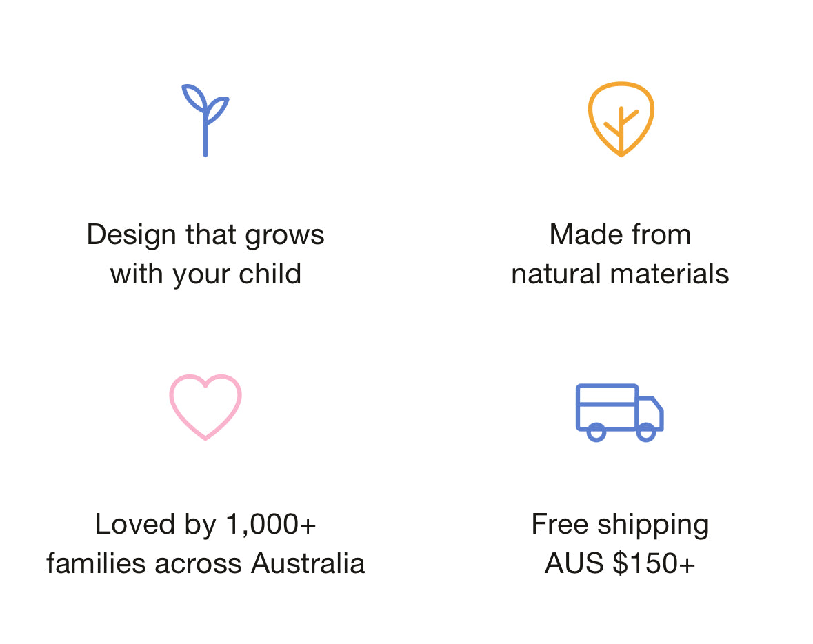Select the pink heart outline icon
Viewport: 813px width, 644px height.
pyautogui.click(x=205, y=407)
